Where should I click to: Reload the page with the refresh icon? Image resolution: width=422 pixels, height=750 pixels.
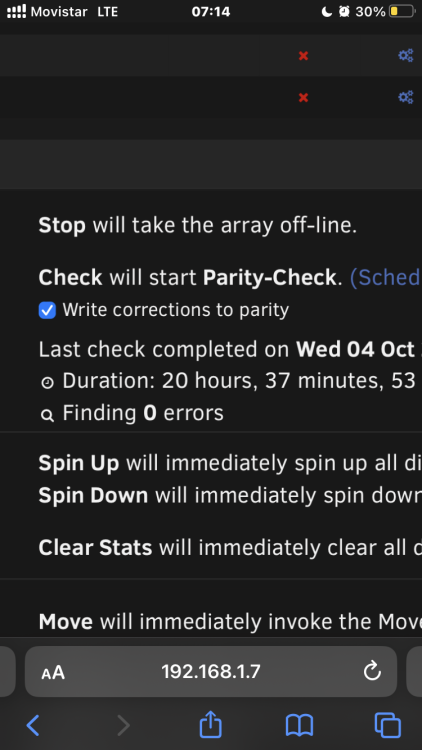372,672
